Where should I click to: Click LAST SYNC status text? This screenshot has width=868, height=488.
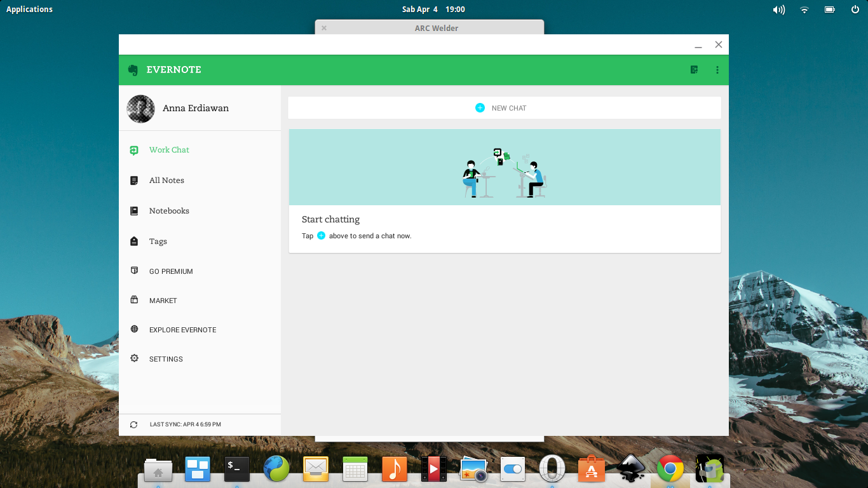point(186,424)
